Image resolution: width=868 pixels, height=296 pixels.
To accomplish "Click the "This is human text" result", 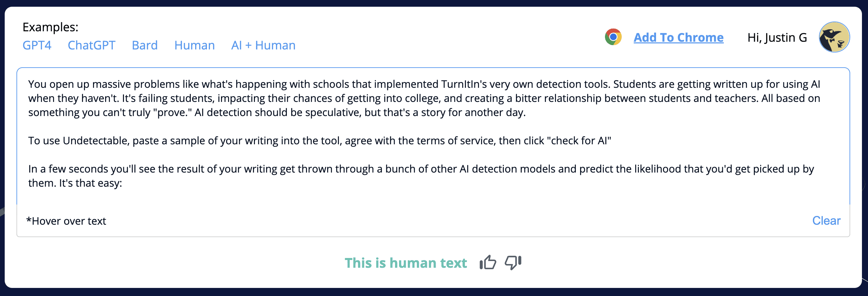I will (406, 263).
